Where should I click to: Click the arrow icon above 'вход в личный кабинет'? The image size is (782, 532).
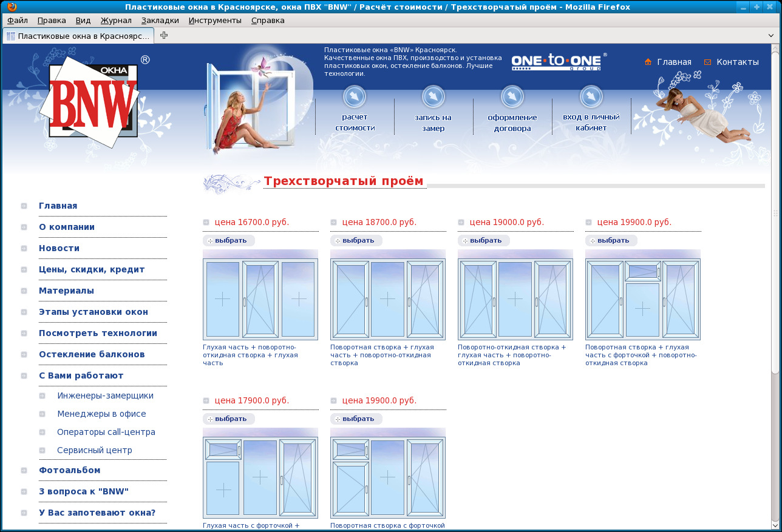[x=591, y=96]
